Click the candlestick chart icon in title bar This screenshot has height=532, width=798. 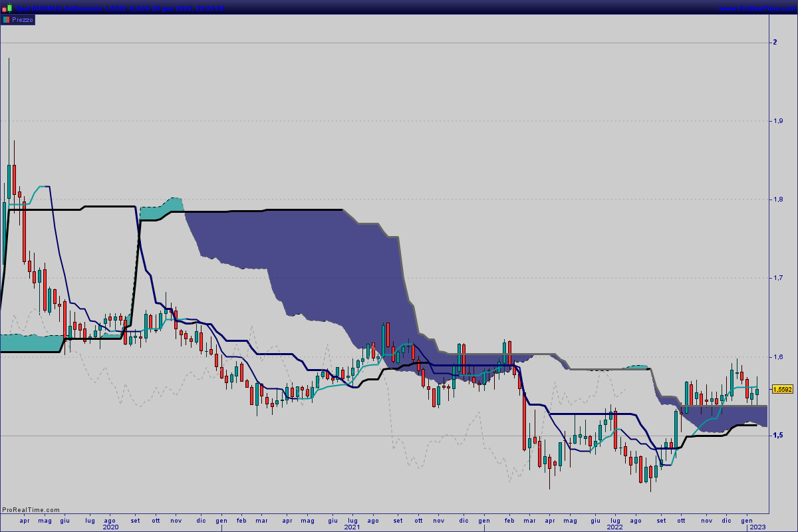coord(7,8)
